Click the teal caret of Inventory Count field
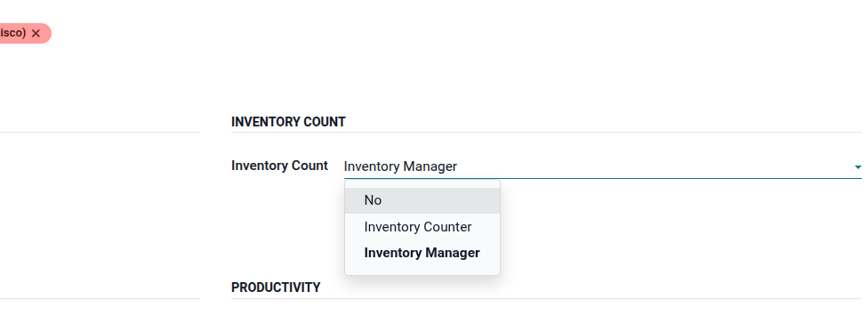Viewport: 868px width, 324px height. [x=857, y=166]
